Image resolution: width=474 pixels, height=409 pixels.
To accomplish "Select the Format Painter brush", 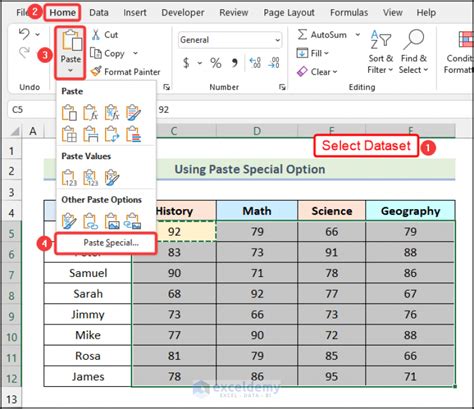I will tap(96, 71).
